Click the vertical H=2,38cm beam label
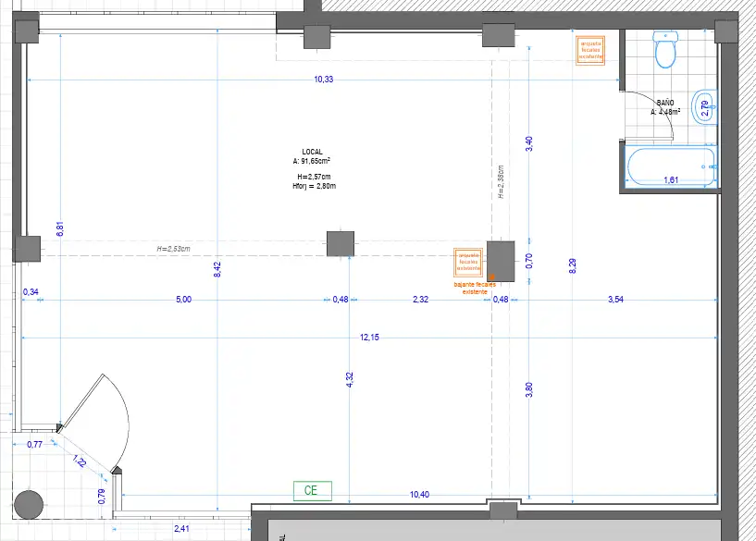This screenshot has width=756, height=541. coord(501,182)
